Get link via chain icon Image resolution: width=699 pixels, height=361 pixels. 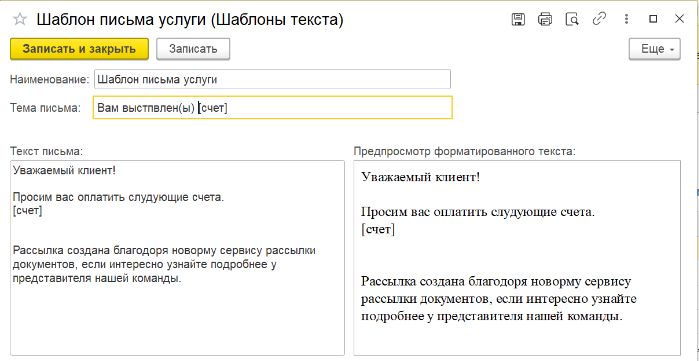[598, 19]
